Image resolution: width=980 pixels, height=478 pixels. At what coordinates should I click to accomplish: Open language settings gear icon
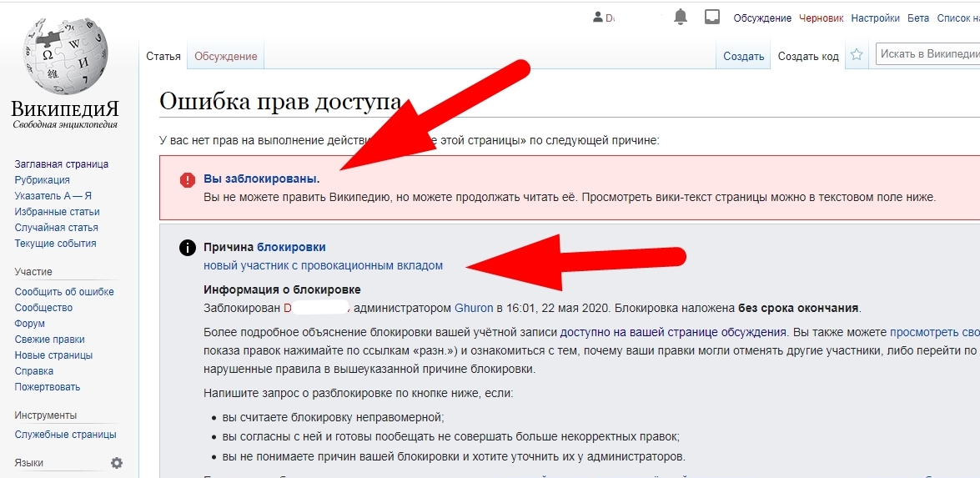(x=117, y=463)
